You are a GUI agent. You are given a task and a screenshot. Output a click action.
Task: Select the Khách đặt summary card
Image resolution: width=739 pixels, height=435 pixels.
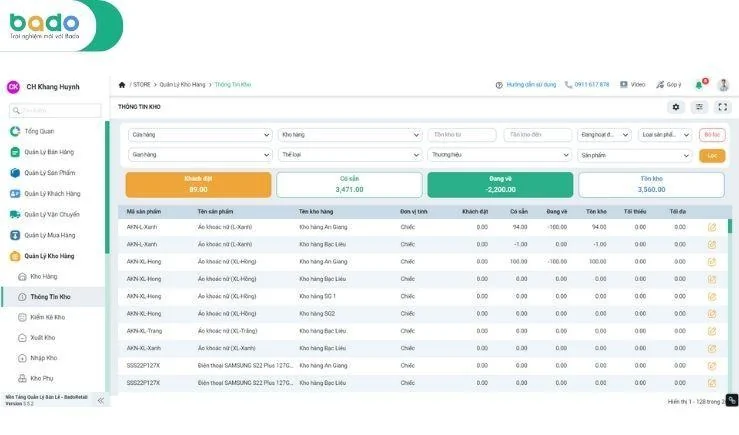(198, 184)
